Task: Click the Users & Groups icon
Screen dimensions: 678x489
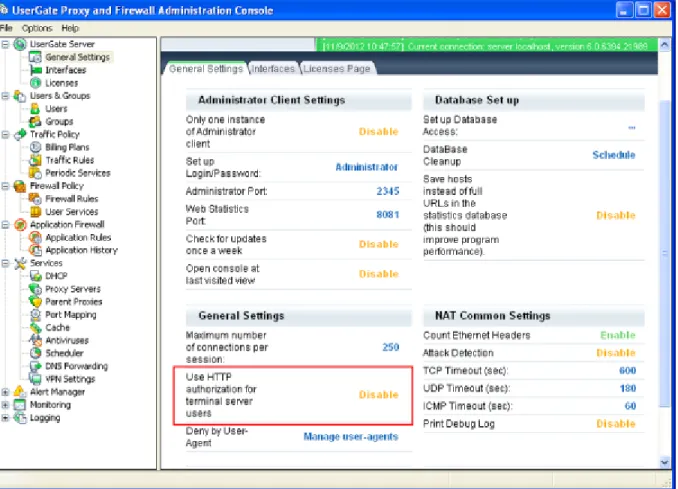Action: coord(20,96)
